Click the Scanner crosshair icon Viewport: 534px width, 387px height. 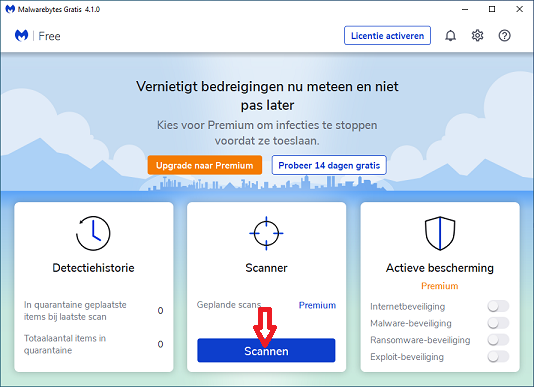point(266,233)
